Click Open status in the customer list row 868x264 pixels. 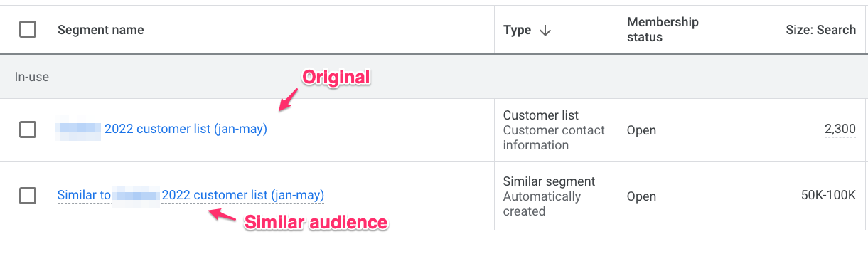click(641, 130)
